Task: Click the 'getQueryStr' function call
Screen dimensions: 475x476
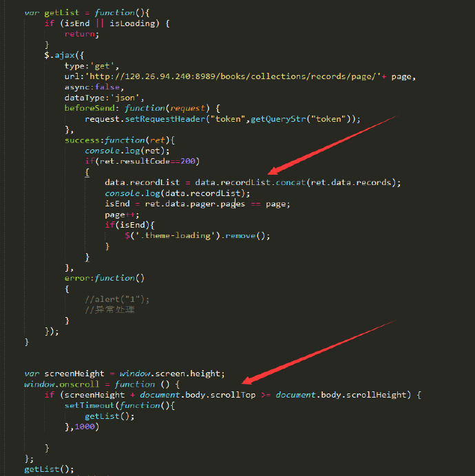Action: pos(278,119)
